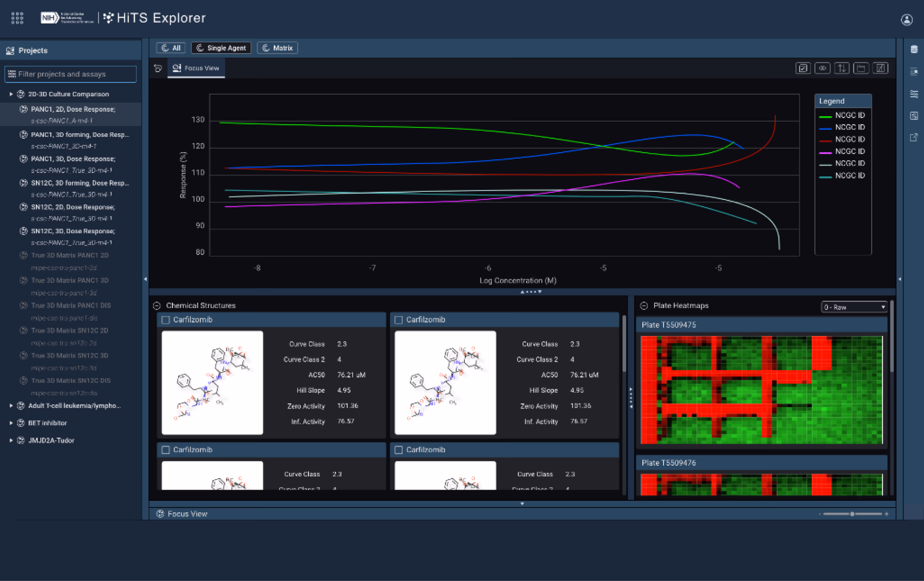
Task: Expand the Adult T-cell leukemia/lympho... node
Action: click(11, 406)
